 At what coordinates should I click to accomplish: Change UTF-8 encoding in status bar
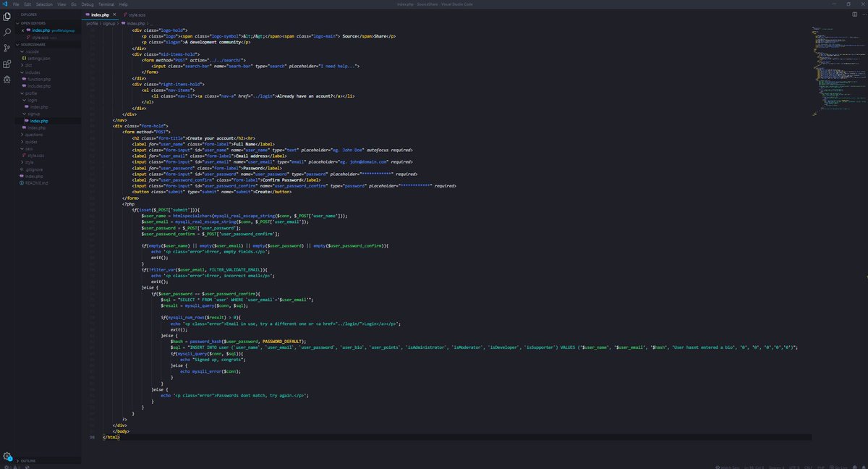point(794,467)
